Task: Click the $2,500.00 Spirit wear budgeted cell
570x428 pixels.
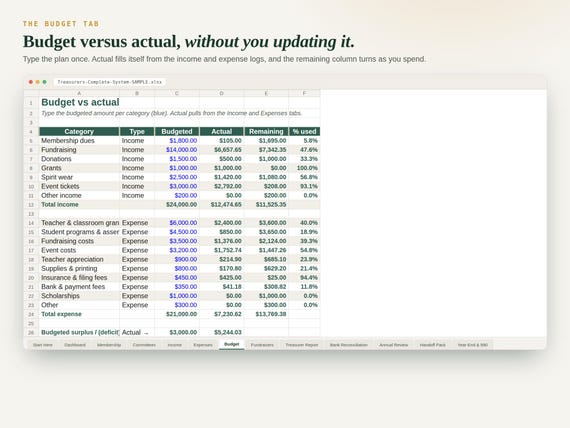Action: [177, 177]
